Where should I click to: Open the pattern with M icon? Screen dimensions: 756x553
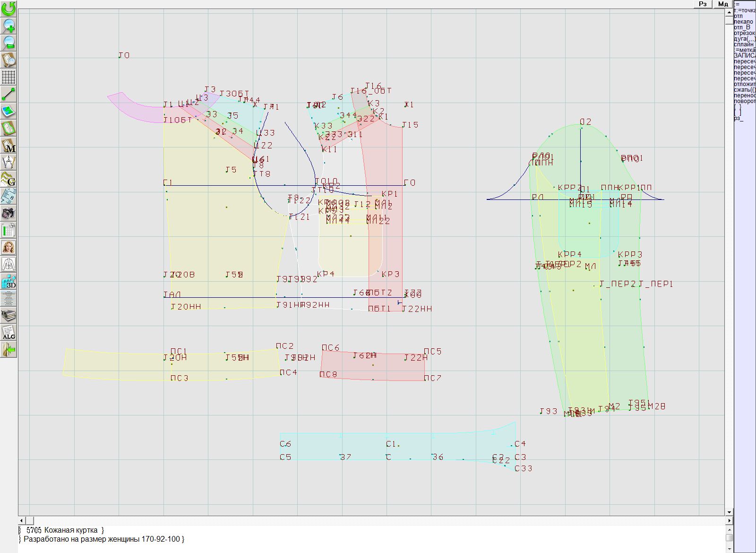[9, 146]
